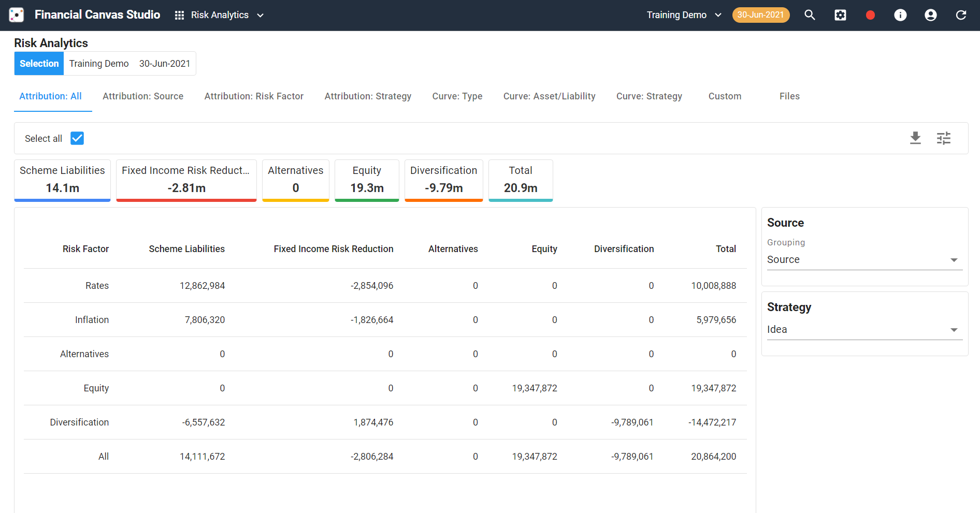Toggle the Total 20.9m summary card

[521, 180]
